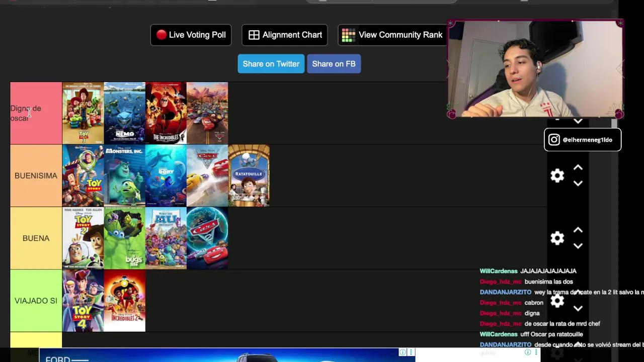Move VIAJADO SI row down with arrow
Image resolution: width=644 pixels, height=362 pixels.
[x=578, y=308]
